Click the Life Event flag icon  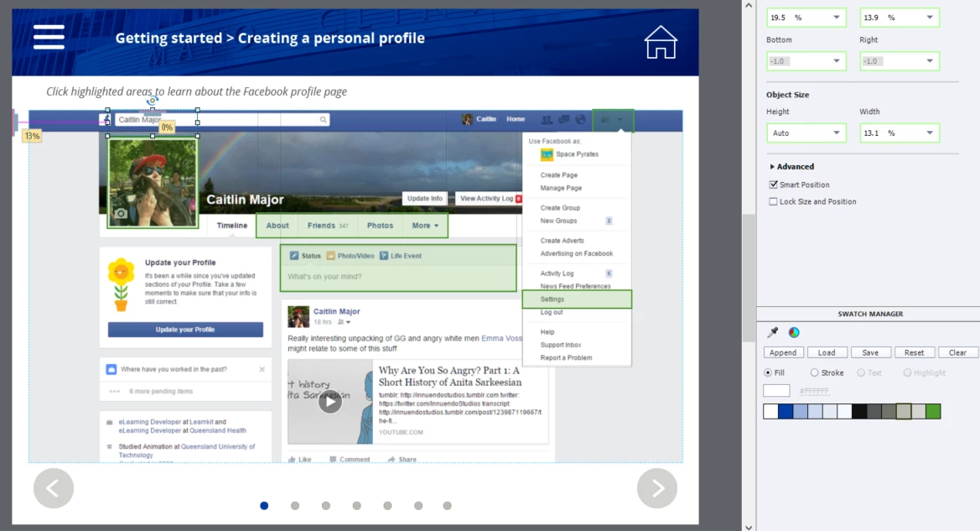tap(384, 256)
